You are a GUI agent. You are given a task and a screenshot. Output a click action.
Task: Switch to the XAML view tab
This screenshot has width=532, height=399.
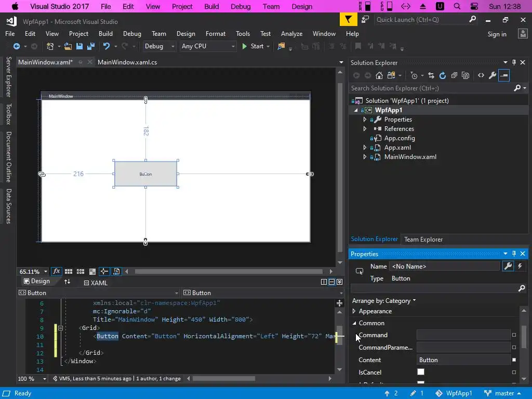point(96,283)
